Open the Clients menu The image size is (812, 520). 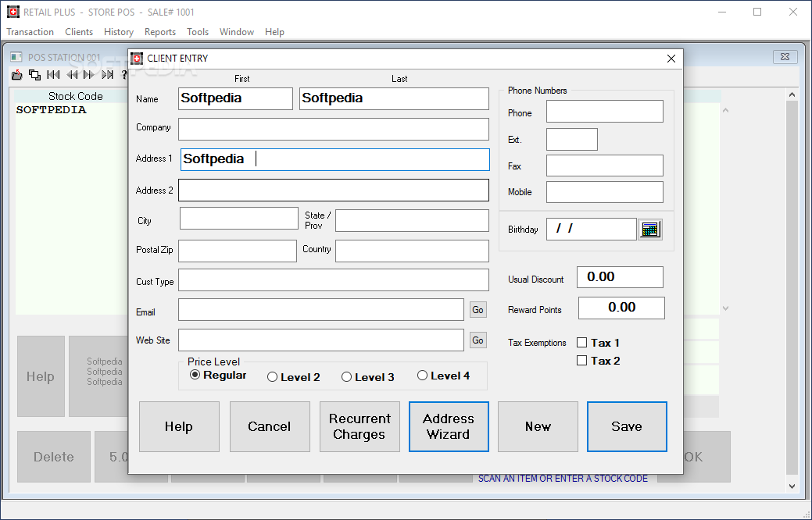coord(79,31)
